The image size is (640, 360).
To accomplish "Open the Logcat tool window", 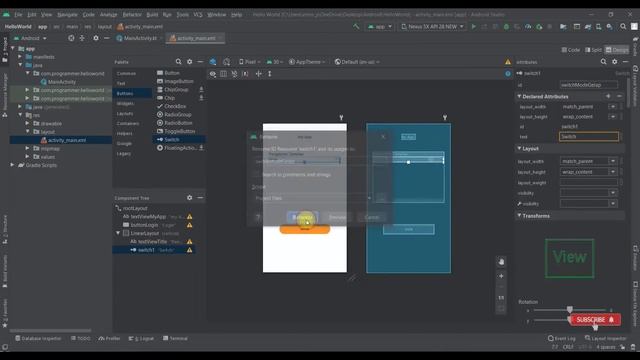I will pyautogui.click(x=141, y=338).
